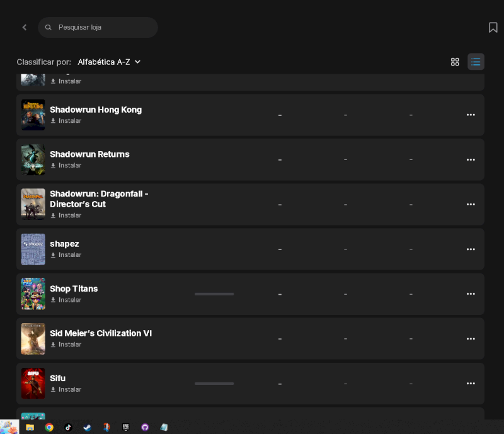Open the Alfabética A-Z sort dropdown
The height and width of the screenshot is (434, 504).
(x=109, y=62)
